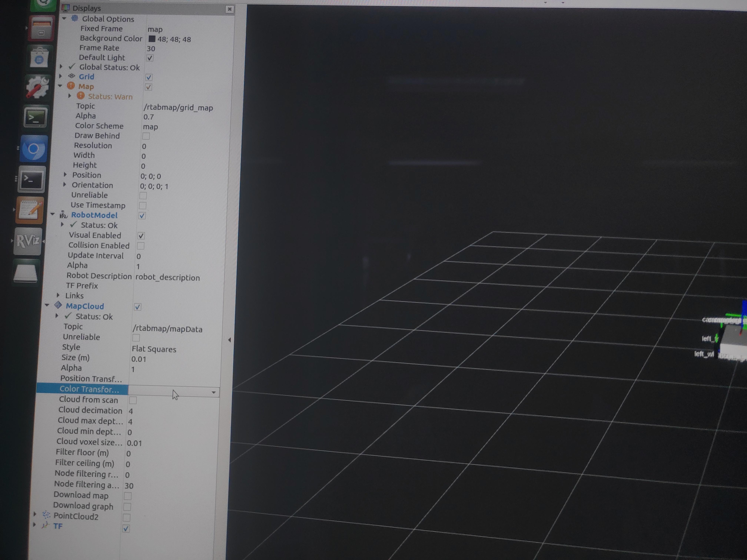Click the Displays panel monitor icon

[66, 8]
